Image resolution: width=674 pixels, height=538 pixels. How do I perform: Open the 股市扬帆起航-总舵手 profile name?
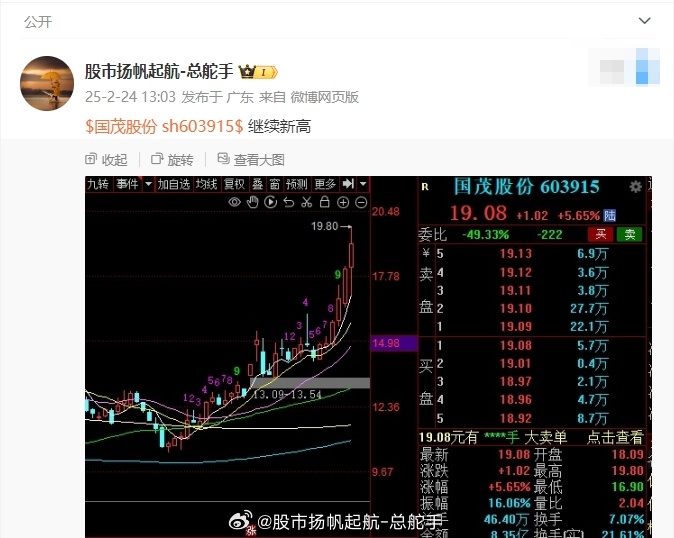(x=159, y=71)
